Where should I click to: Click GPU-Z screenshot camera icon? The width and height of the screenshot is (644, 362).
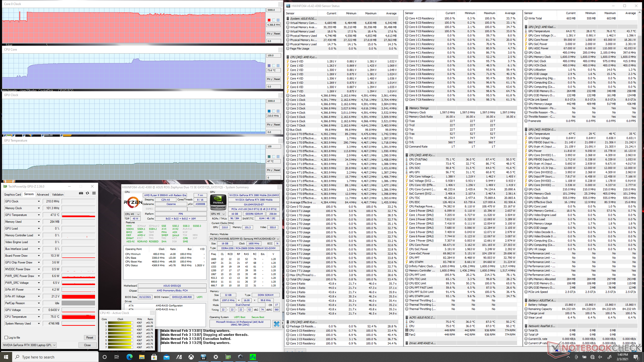[81, 193]
